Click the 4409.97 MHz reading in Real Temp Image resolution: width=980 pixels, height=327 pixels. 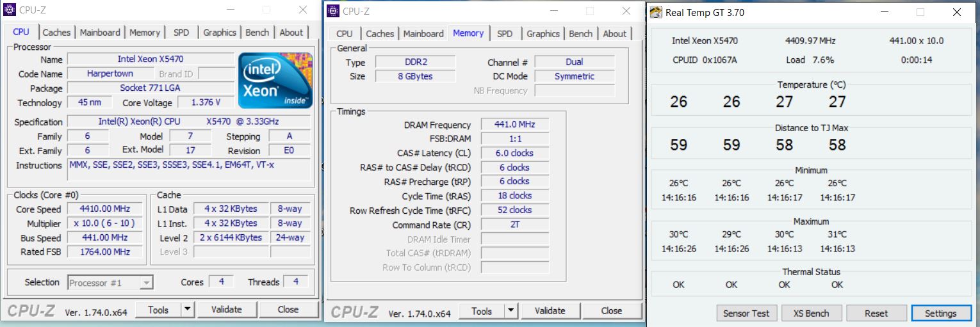pos(810,40)
